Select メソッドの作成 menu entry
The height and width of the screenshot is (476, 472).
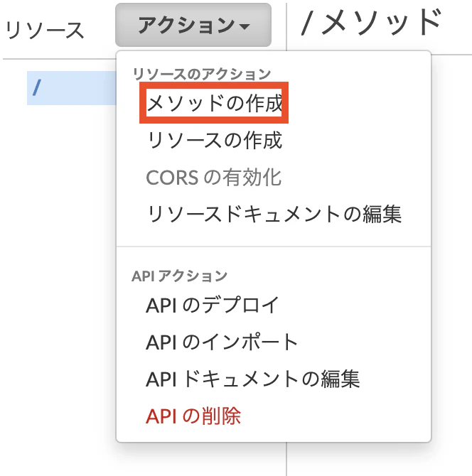point(214,103)
